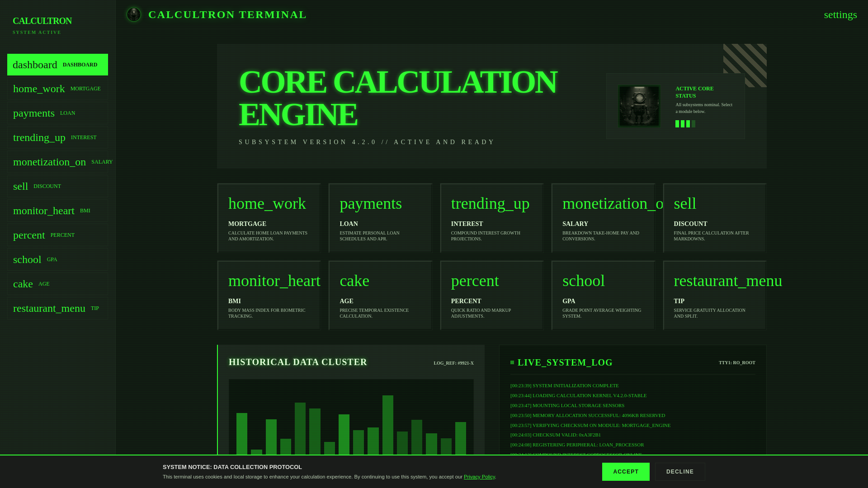
Task: Select the LOAN label in sidebar
Action: point(67,113)
